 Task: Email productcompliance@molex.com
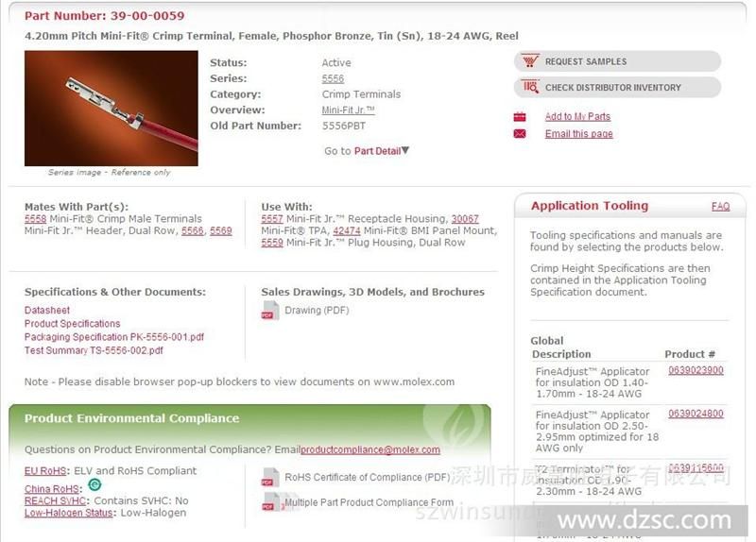point(370,449)
